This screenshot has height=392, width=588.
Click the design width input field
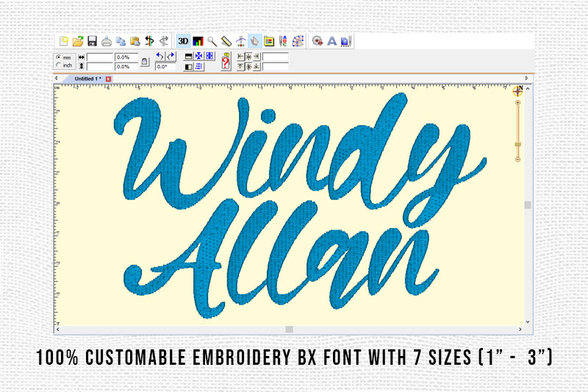coord(100,57)
